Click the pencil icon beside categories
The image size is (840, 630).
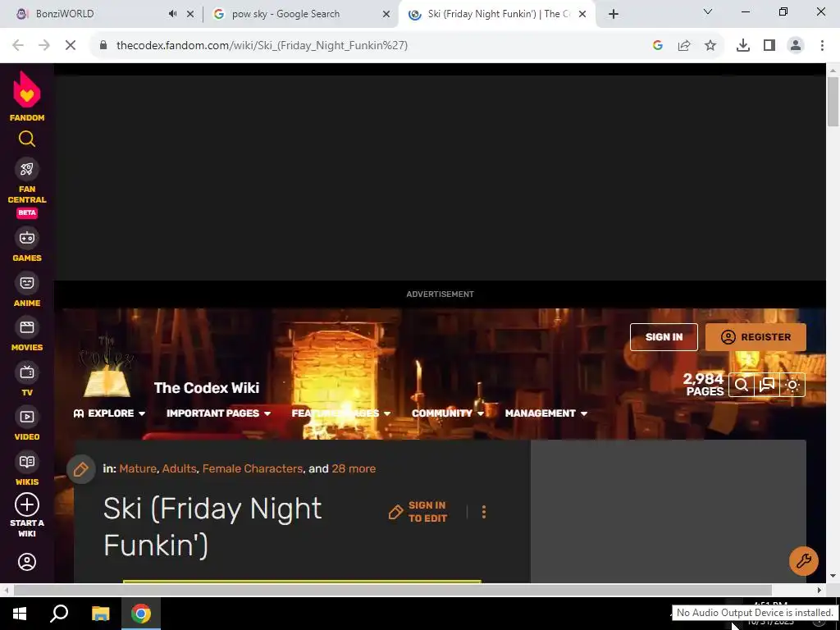(x=81, y=469)
